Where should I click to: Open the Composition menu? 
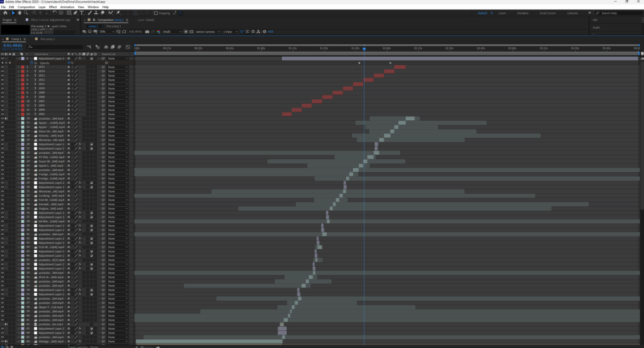click(26, 7)
